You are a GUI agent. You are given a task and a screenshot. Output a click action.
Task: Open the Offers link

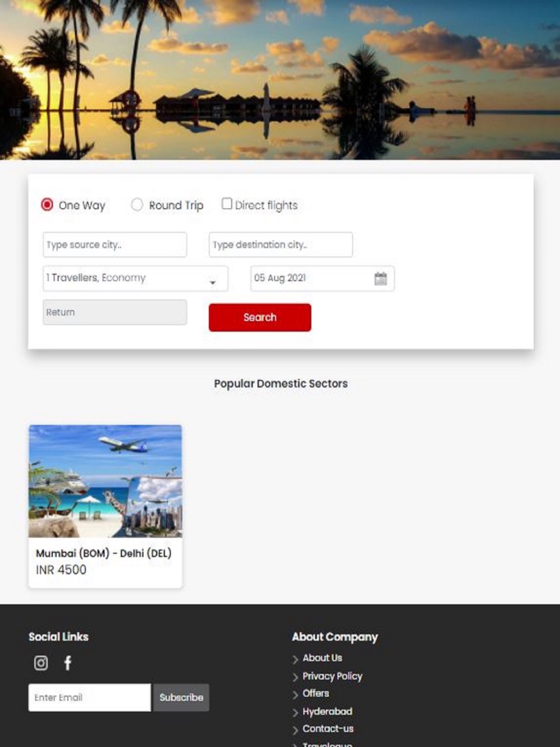coord(316,693)
